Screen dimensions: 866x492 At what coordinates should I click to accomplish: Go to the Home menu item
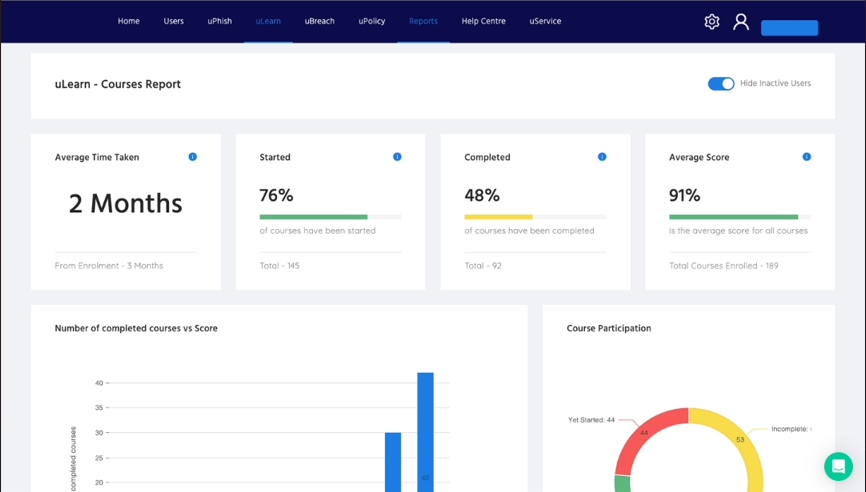coord(129,21)
